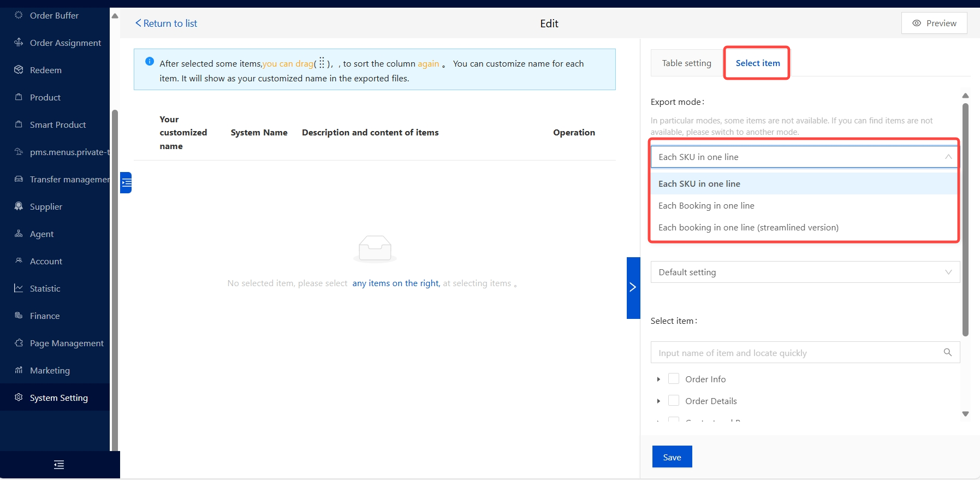Click the search magnifier icon in item field
The width and height of the screenshot is (980, 480).
[x=948, y=353]
